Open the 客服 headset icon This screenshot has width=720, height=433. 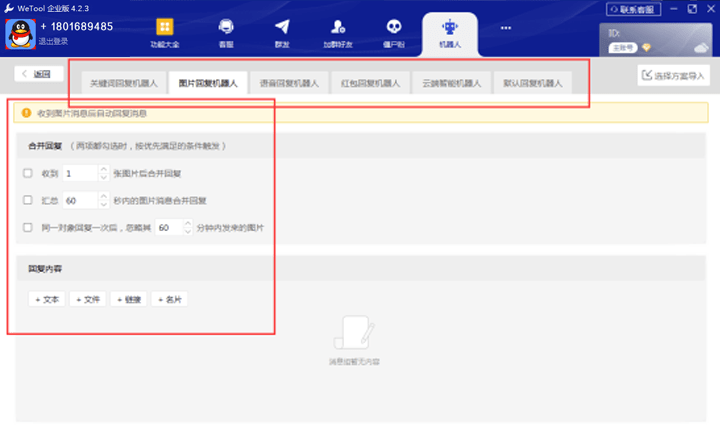pyautogui.click(x=226, y=27)
